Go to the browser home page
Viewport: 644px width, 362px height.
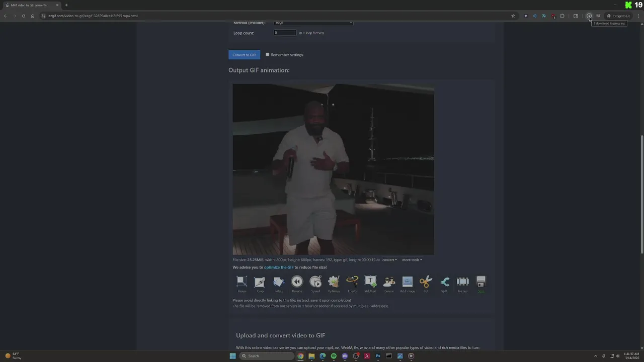33,16
